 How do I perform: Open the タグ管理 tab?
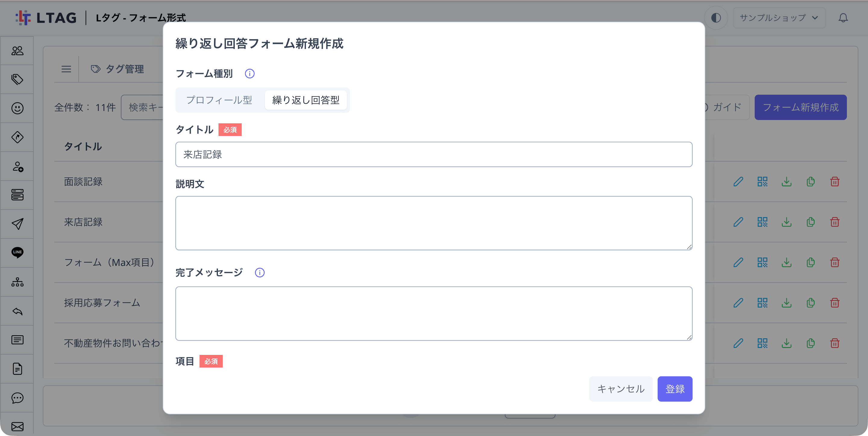118,69
